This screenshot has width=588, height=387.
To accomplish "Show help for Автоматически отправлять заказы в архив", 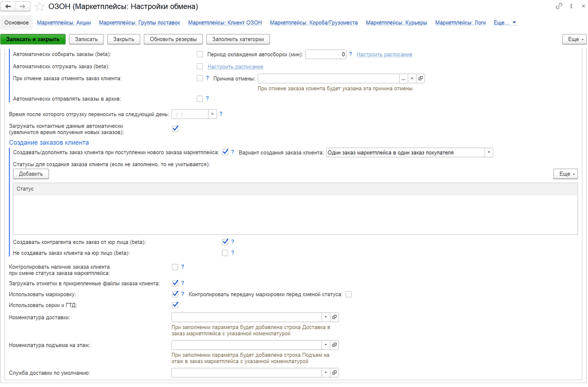I will pos(208,98).
